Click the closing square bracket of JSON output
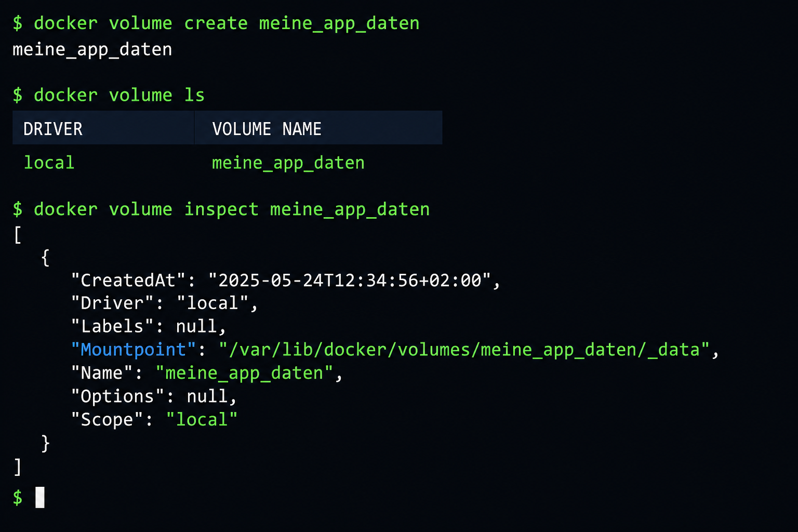Screen dimensions: 798x532 [18, 467]
